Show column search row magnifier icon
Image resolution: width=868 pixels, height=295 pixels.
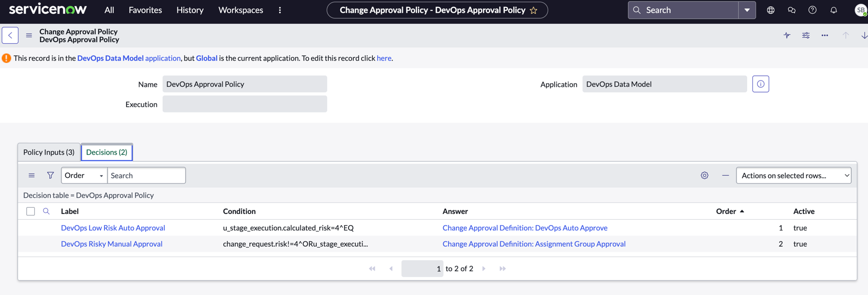pyautogui.click(x=46, y=211)
